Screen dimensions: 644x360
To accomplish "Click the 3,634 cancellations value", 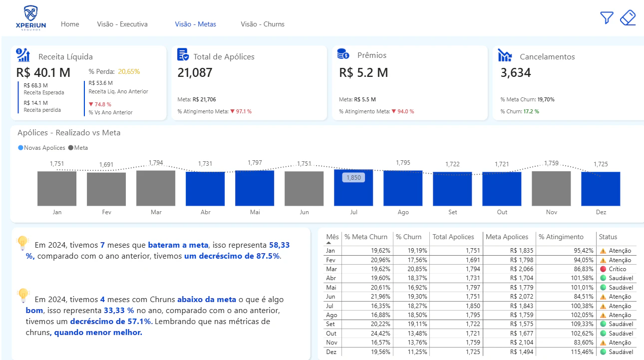I will click(516, 72).
